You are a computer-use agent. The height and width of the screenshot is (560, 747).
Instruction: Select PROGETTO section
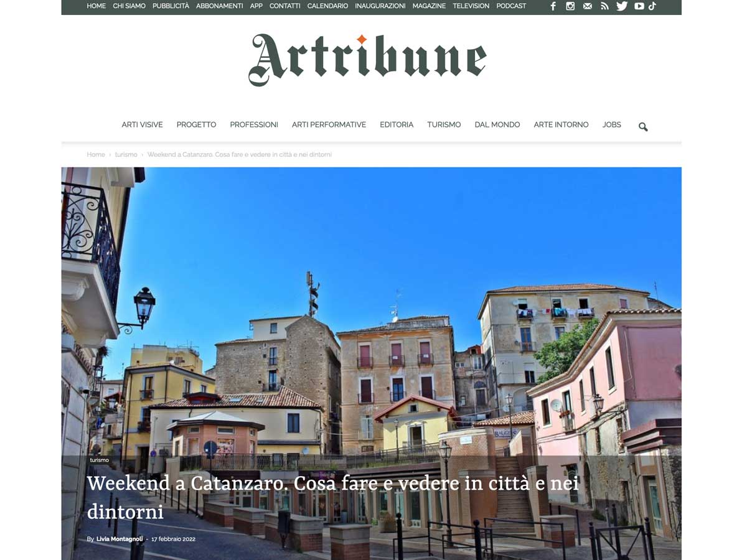coord(196,125)
